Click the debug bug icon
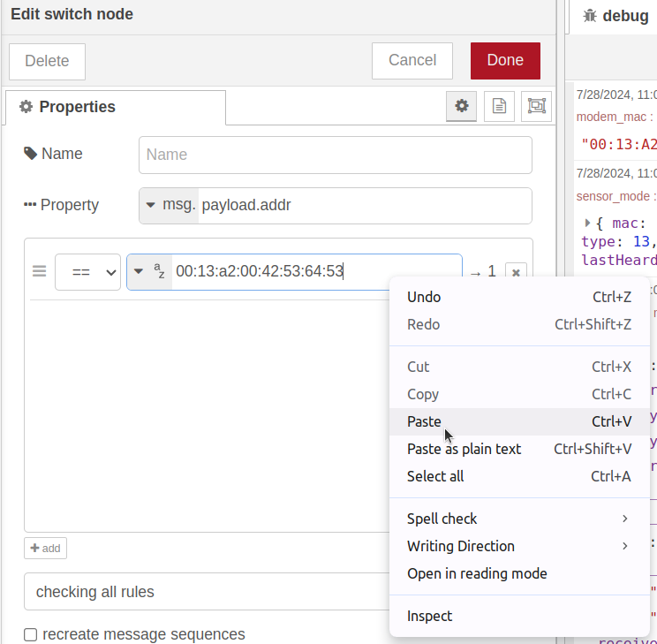 tap(590, 16)
